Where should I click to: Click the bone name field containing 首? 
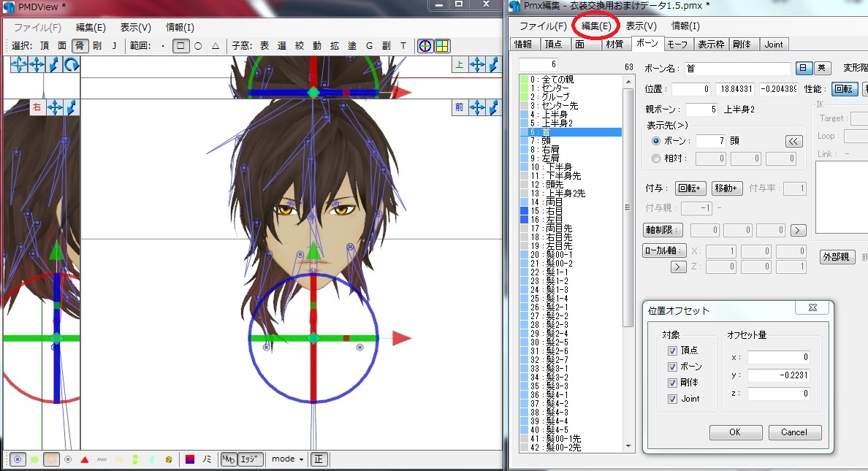point(736,69)
